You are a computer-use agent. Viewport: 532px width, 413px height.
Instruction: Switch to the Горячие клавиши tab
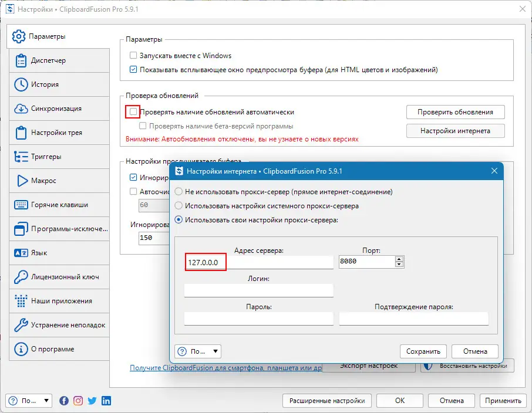click(59, 205)
